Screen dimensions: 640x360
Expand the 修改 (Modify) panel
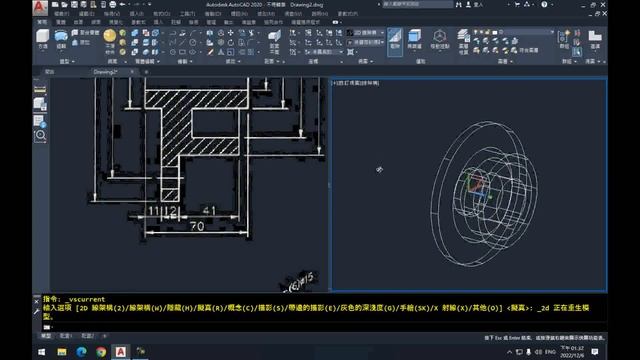point(233,61)
